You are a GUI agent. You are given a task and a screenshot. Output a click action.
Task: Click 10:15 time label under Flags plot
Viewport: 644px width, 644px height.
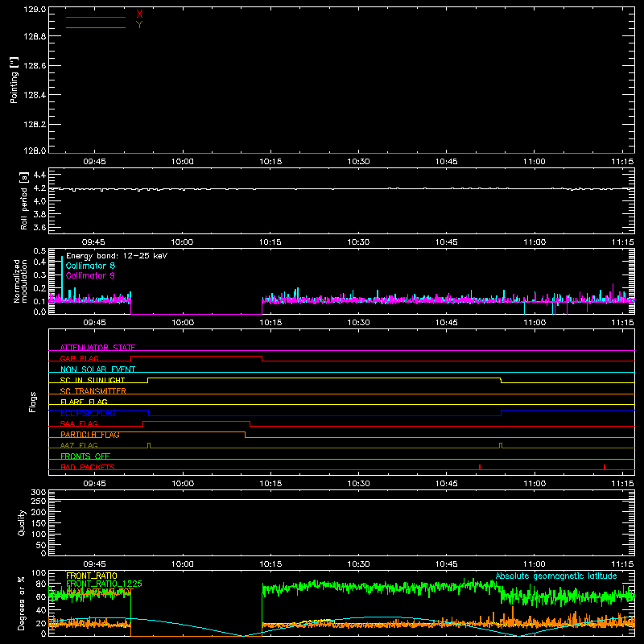coord(270,484)
